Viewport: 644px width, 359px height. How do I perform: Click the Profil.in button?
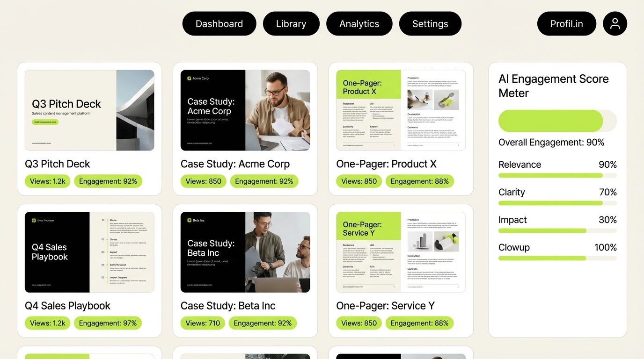[x=566, y=23]
